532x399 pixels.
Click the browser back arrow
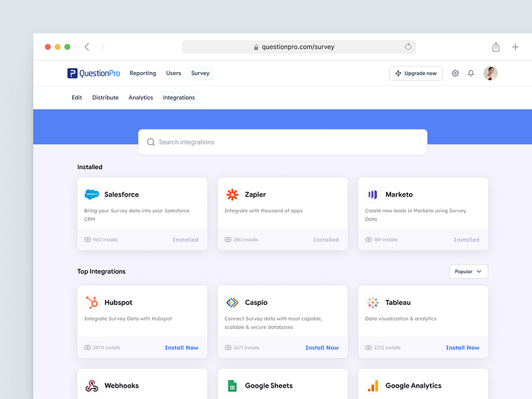(x=87, y=47)
